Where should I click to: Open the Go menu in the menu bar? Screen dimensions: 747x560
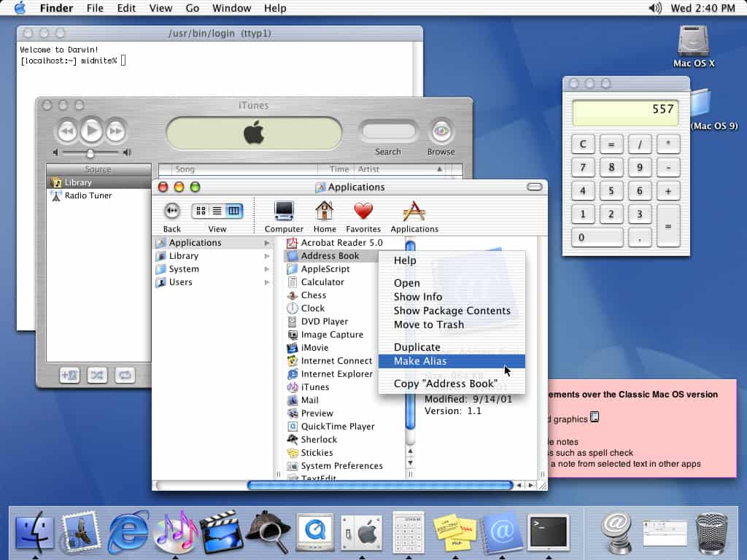pyautogui.click(x=192, y=8)
